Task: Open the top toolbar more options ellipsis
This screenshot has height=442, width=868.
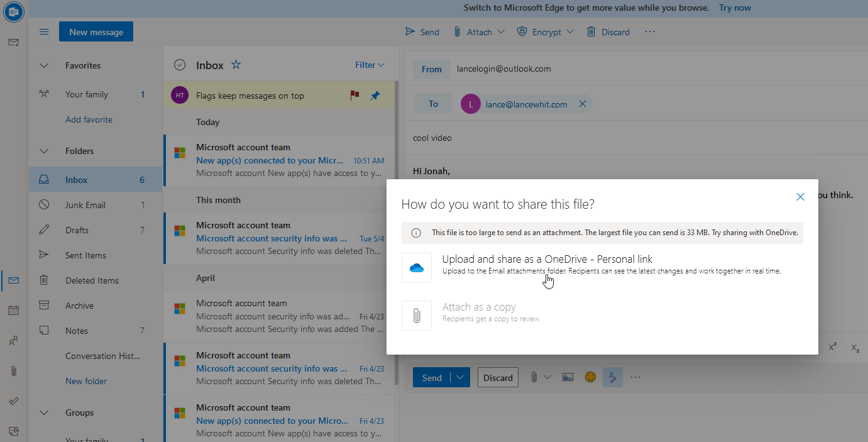Action: pyautogui.click(x=650, y=32)
